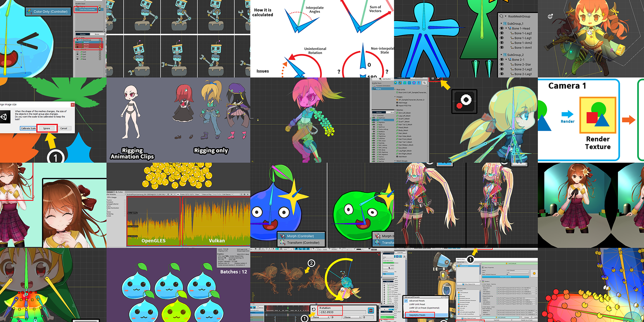Click the Add Modifier button
Viewport: 644px width, 322px height.
pyautogui.click(x=383, y=79)
